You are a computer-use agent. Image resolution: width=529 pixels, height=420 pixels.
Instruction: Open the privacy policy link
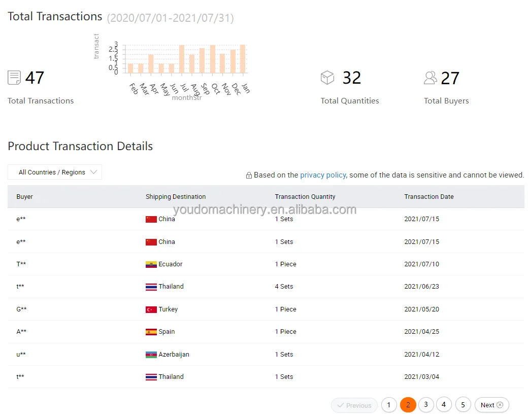pyautogui.click(x=323, y=175)
